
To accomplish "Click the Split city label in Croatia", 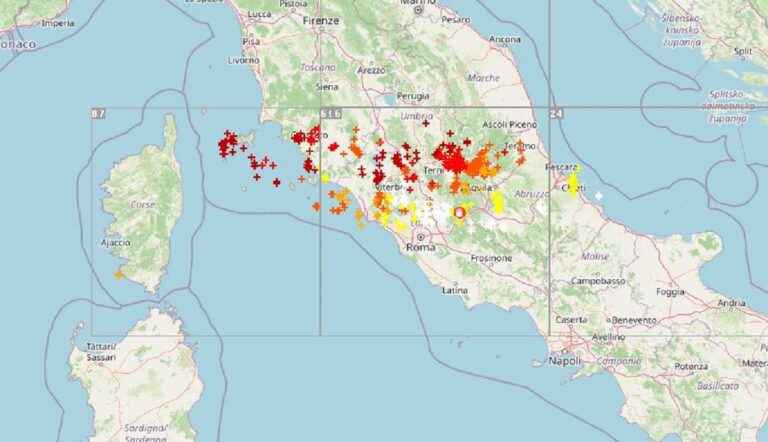I will [x=743, y=51].
